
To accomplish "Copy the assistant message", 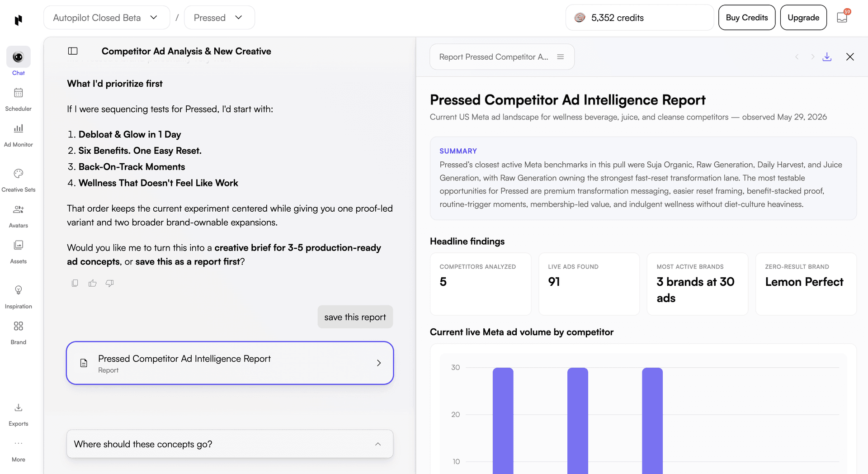I will click(75, 283).
